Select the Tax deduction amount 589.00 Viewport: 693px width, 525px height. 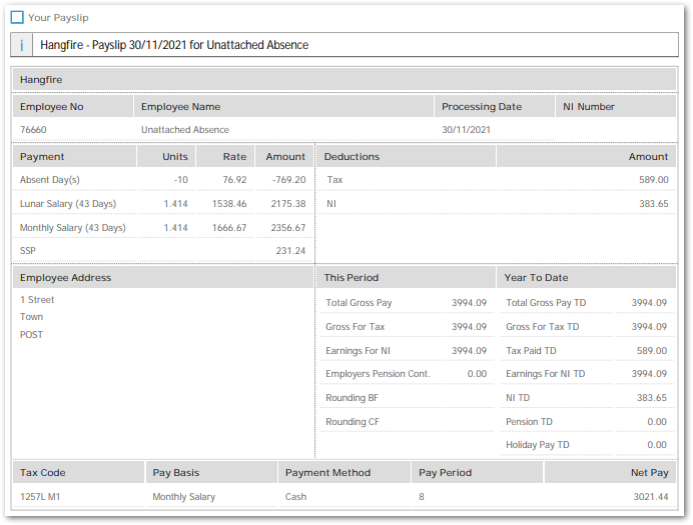(654, 180)
